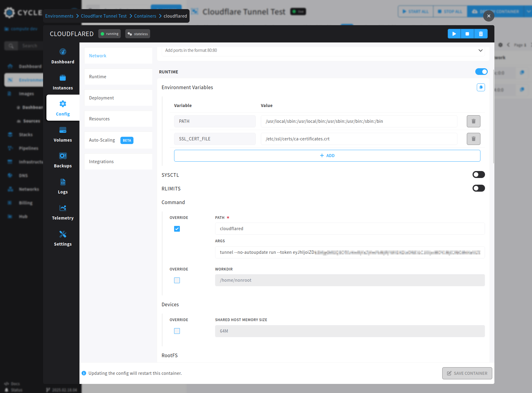Screen dimensions: 532x393
Task: Check the shared host memory override checkbox
Action: [177, 331]
